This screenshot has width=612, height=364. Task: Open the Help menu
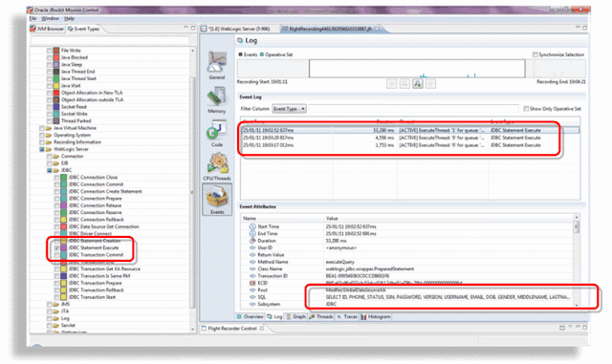pos(69,18)
